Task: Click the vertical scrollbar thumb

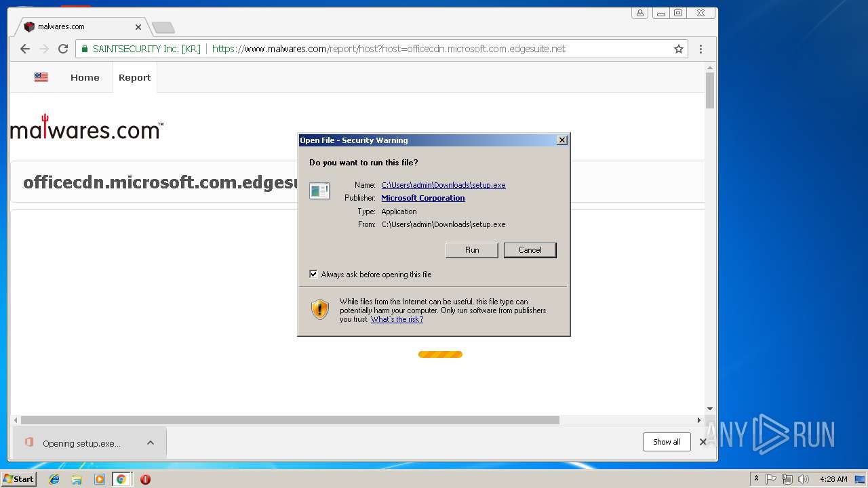Action: pyautogui.click(x=710, y=90)
